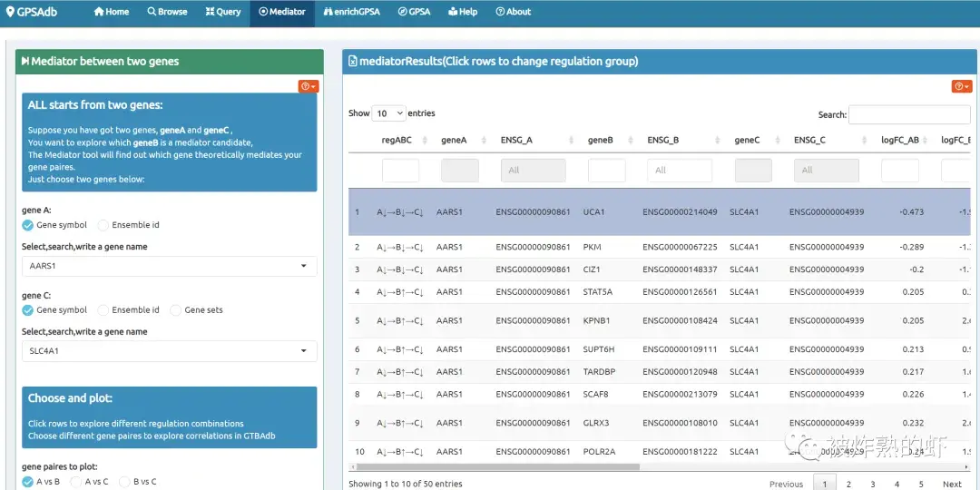This screenshot has width=980, height=490.
Task: Select Gene sets option for gene C
Action: [x=176, y=310]
